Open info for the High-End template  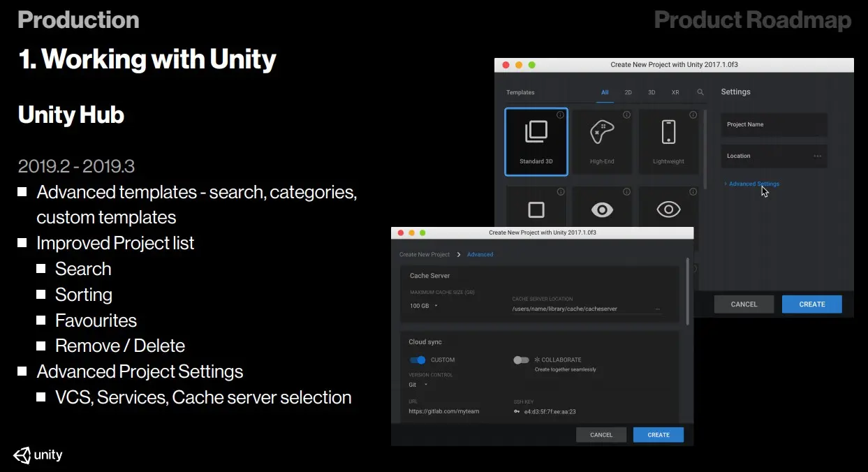626,115
